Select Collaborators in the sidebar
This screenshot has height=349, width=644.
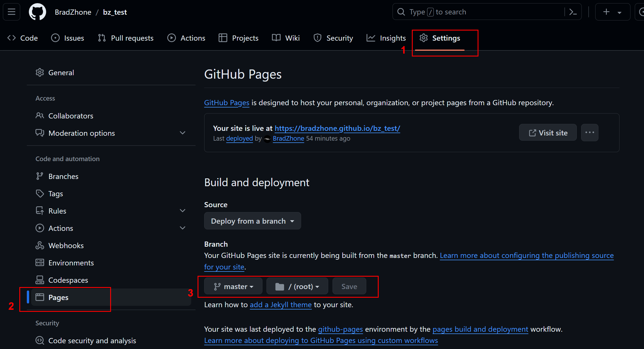(111, 116)
